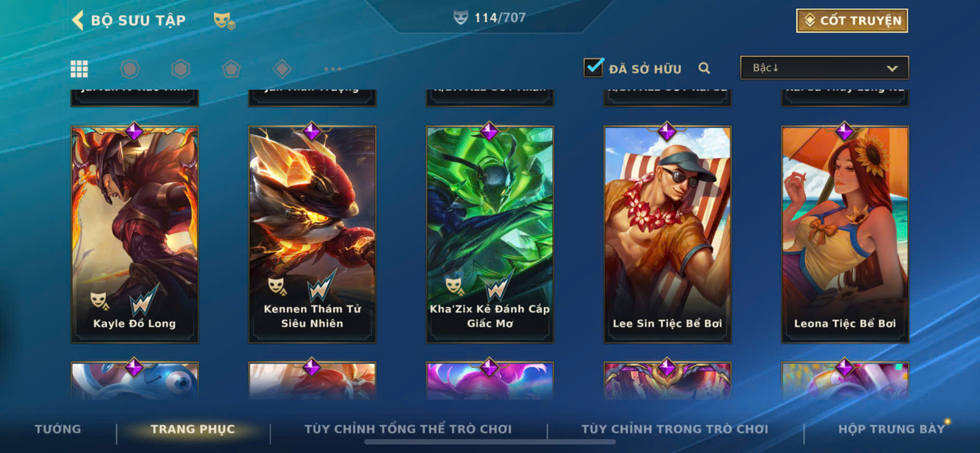Open the Cốt Truyện button
980x453 pixels.
(852, 21)
